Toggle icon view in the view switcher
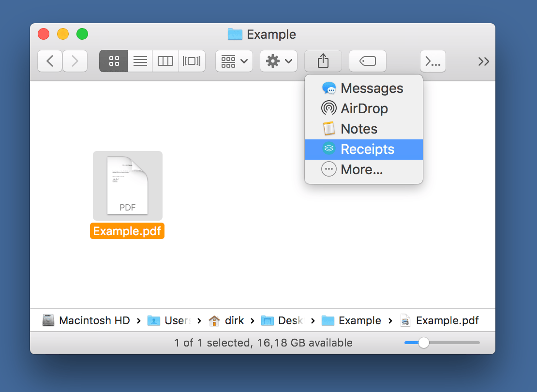The height and width of the screenshot is (392, 537). pyautogui.click(x=113, y=61)
